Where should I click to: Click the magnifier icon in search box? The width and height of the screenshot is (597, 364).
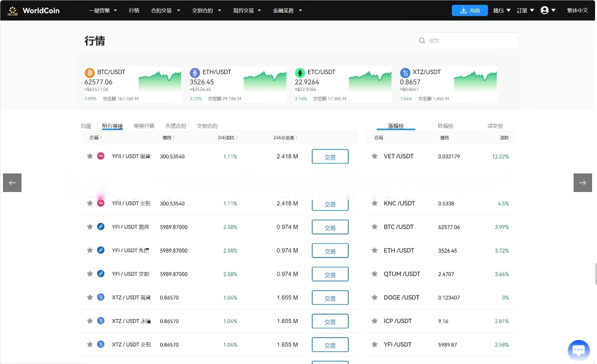pyautogui.click(x=422, y=41)
